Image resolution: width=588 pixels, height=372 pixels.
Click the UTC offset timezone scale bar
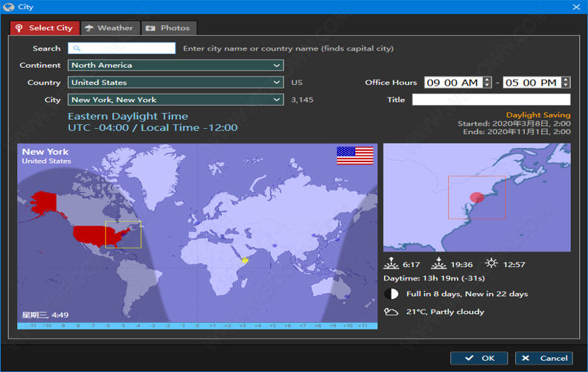pyautogui.click(x=197, y=325)
